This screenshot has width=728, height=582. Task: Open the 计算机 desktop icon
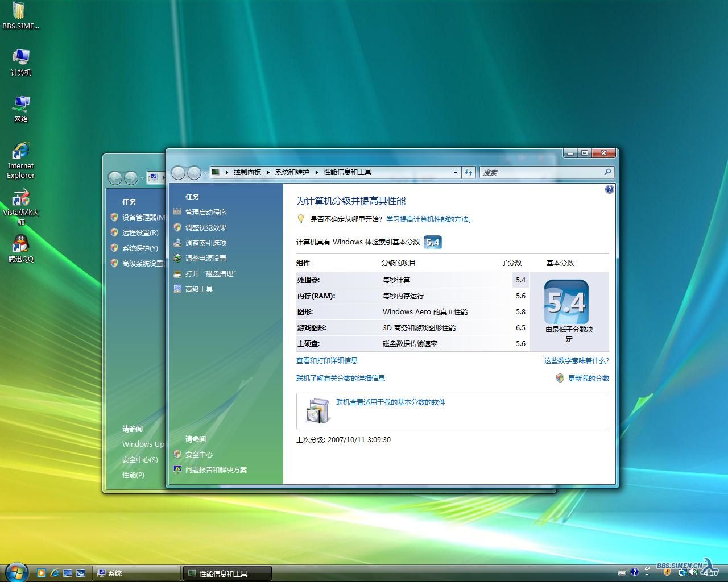(x=21, y=62)
